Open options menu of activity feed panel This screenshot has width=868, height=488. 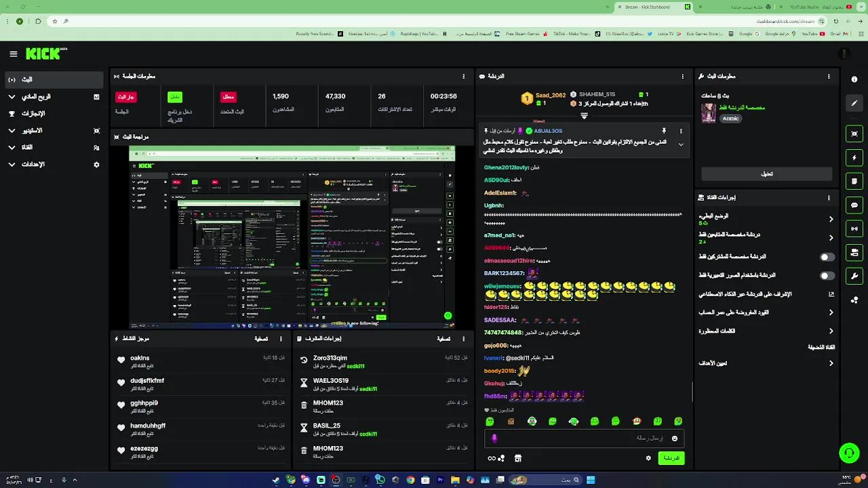click(x=282, y=339)
